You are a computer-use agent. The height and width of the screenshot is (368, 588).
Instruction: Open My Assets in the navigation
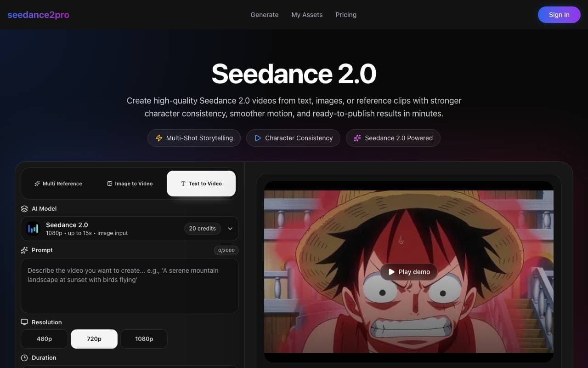[x=307, y=15]
